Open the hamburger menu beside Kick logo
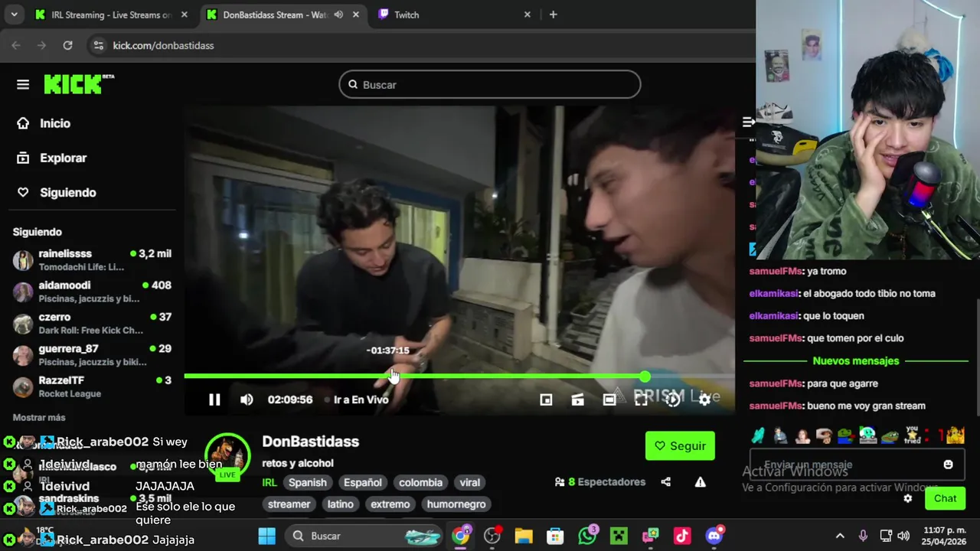This screenshot has width=980, height=551. tap(23, 85)
